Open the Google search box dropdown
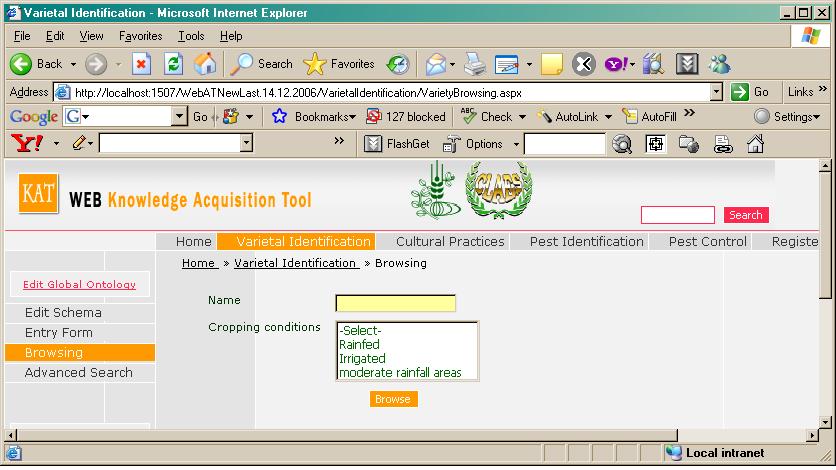 point(179,117)
